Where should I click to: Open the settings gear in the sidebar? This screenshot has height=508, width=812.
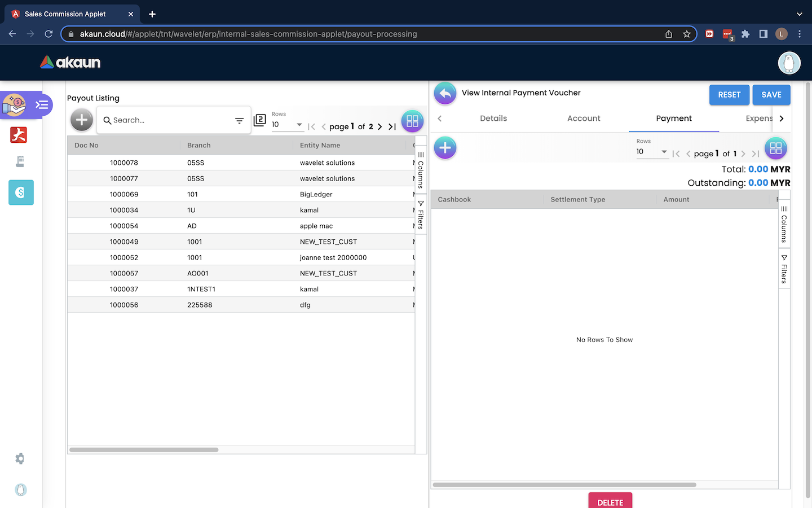[x=20, y=459]
